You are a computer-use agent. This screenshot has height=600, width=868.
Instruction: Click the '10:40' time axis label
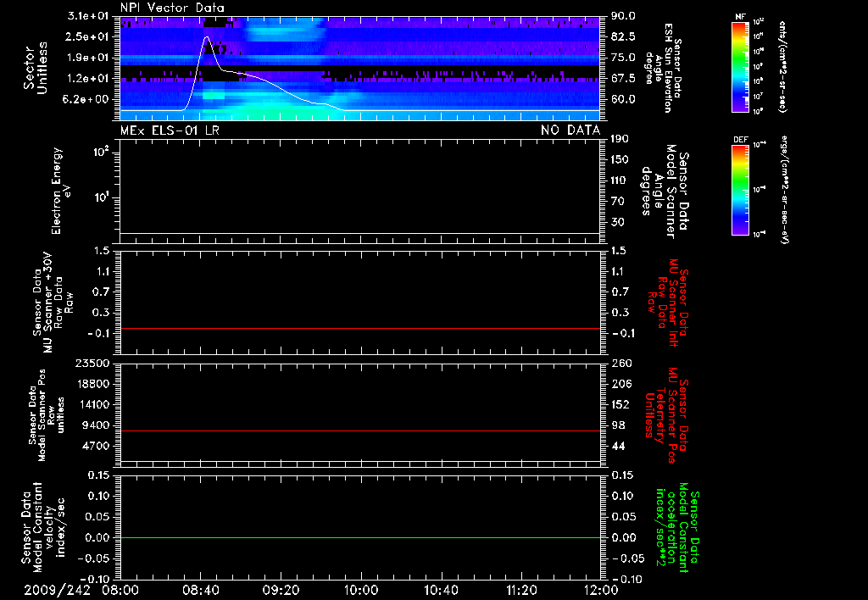click(441, 590)
